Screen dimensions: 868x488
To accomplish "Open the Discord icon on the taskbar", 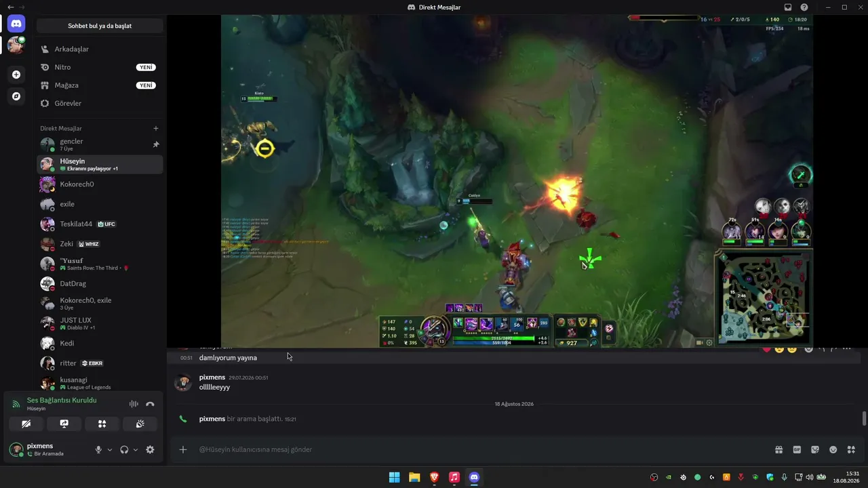I will click(x=474, y=477).
